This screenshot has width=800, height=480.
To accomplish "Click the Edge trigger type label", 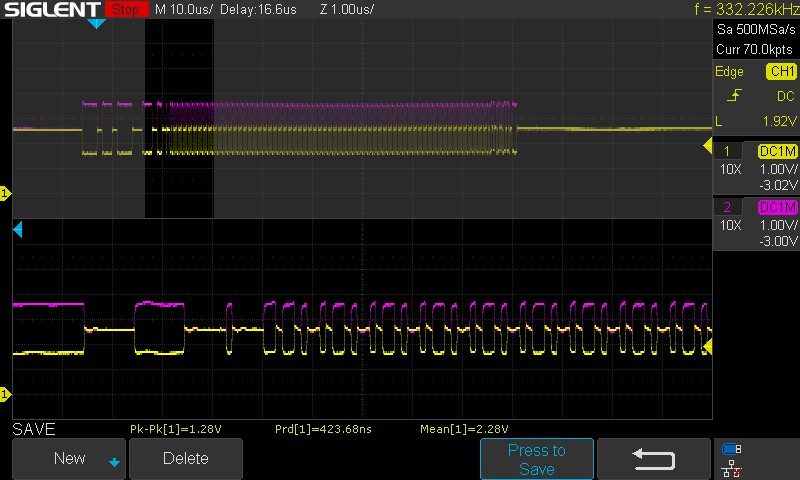I will click(x=729, y=71).
